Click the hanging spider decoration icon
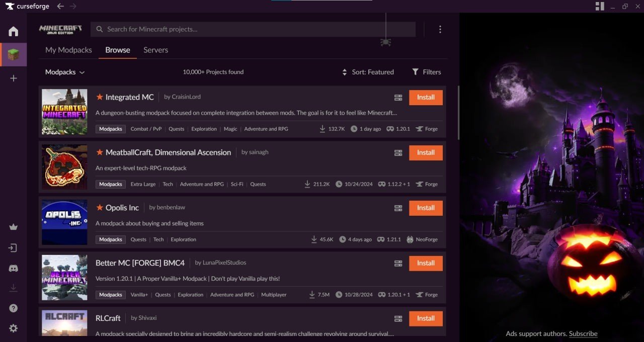This screenshot has width=644, height=342. [x=386, y=41]
